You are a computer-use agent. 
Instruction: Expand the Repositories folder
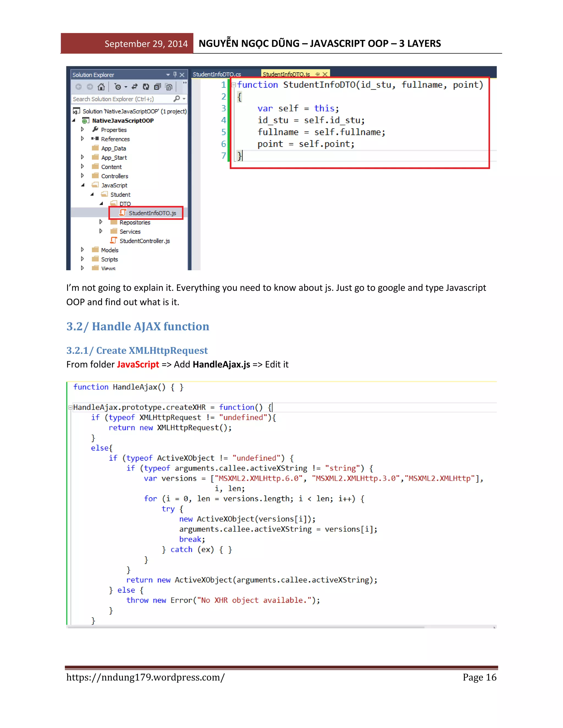pyautogui.click(x=101, y=222)
